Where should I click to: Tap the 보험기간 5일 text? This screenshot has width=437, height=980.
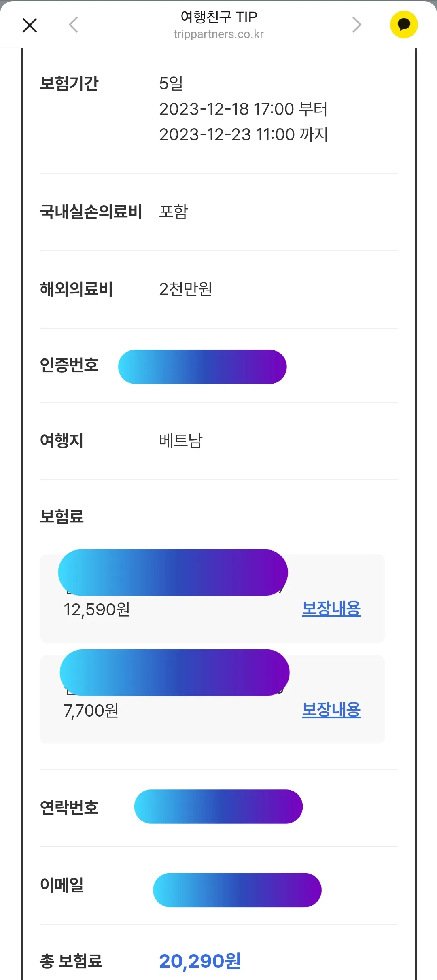coord(171,83)
